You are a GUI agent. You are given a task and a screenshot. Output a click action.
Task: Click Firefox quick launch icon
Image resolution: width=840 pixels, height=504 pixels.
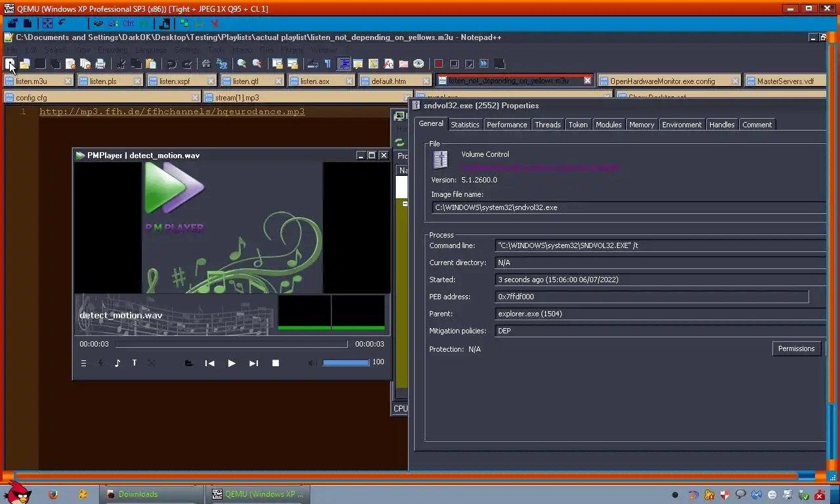click(53, 494)
